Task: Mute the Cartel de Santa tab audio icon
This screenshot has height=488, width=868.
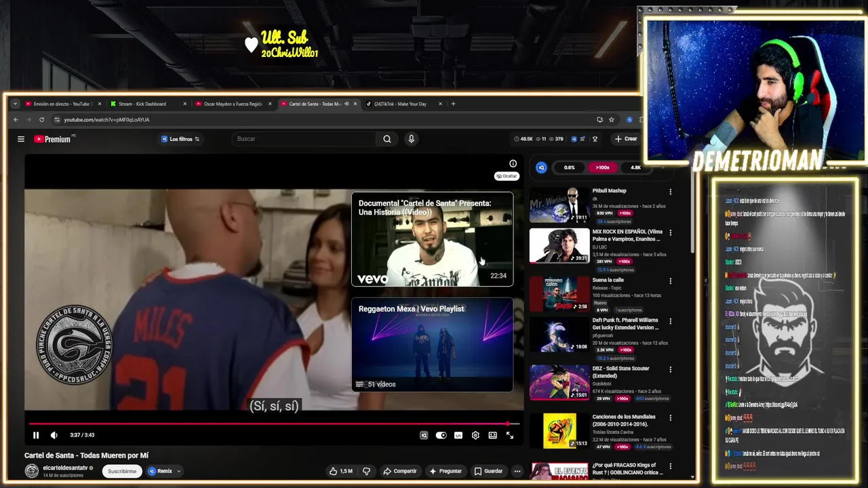Action: (x=347, y=104)
